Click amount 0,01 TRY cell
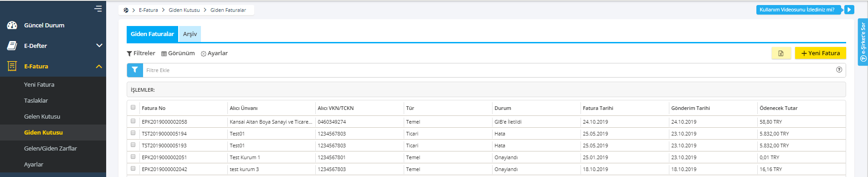The width and height of the screenshot is (868, 177). point(769,157)
